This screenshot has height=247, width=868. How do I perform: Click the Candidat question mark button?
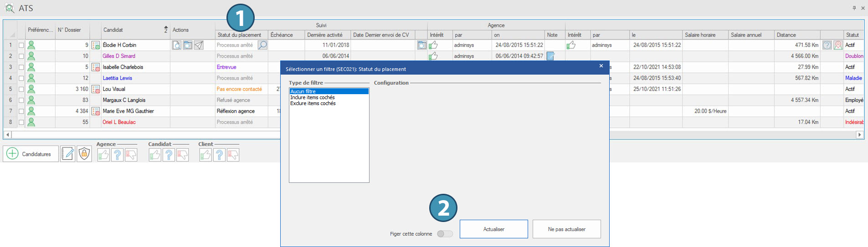point(169,155)
